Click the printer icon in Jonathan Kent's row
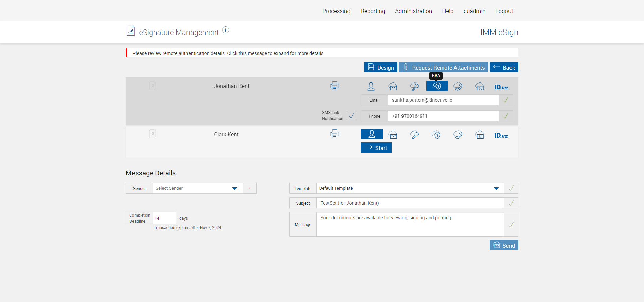 (x=334, y=86)
